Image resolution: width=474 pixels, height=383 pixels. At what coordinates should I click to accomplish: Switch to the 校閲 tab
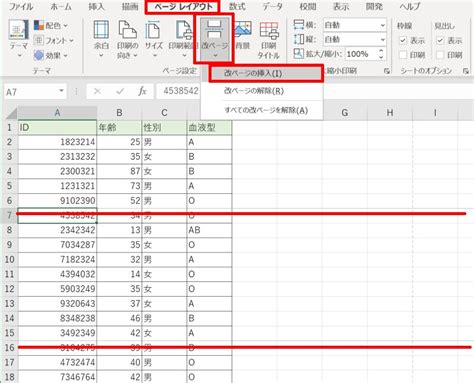click(307, 6)
